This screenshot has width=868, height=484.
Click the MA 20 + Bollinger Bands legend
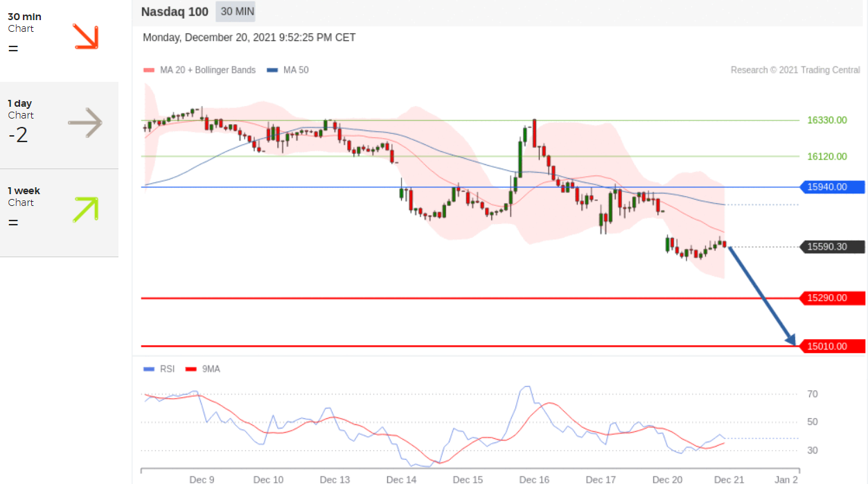coord(200,70)
